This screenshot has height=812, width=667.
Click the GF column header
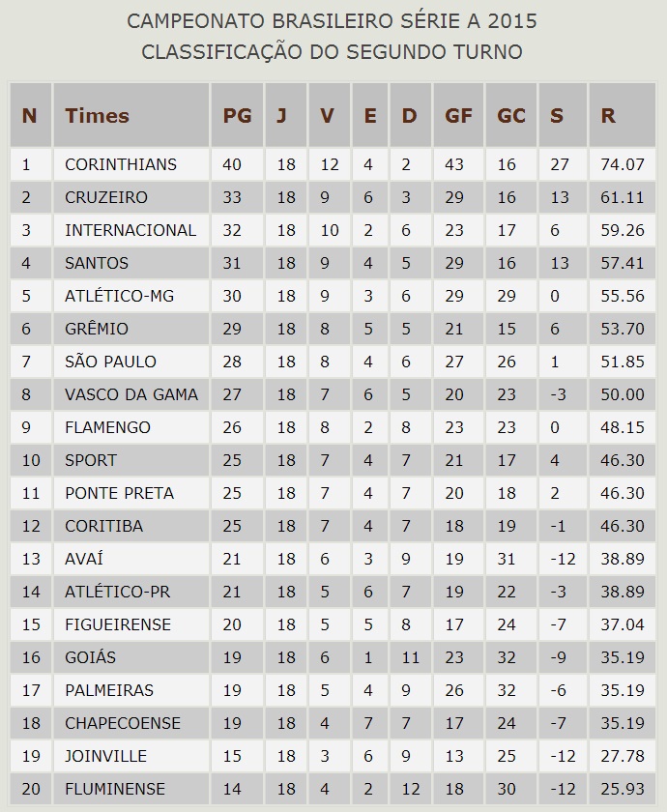[x=458, y=116]
